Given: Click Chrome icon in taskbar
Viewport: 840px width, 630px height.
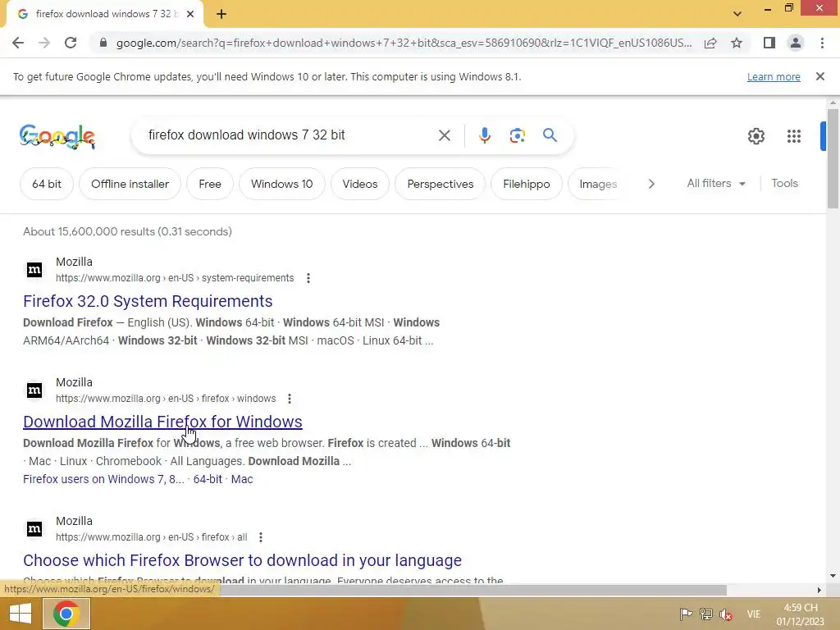Looking at the screenshot, I should coord(66,614).
